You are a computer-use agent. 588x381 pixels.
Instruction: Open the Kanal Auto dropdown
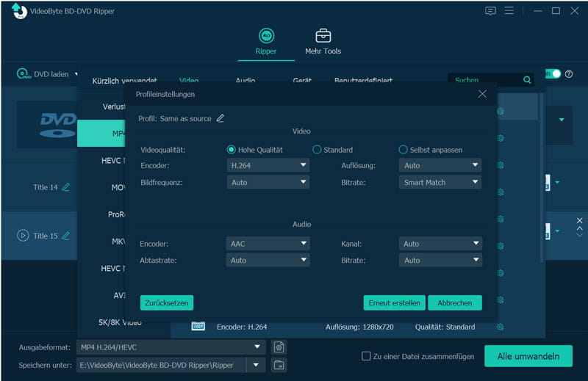click(440, 244)
